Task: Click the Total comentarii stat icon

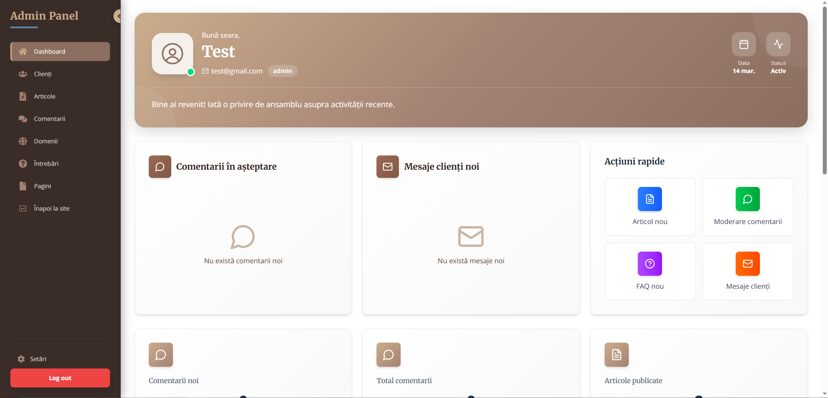Action: [x=388, y=355]
